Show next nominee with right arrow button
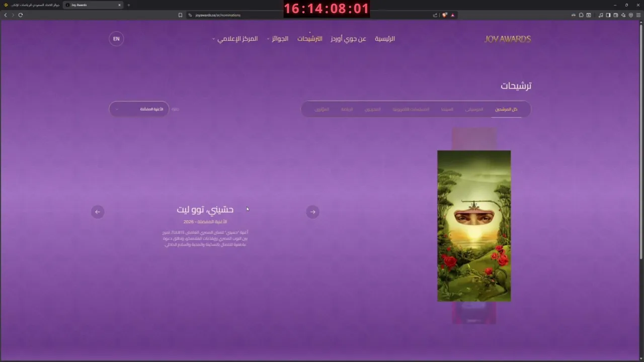644x362 pixels. pyautogui.click(x=312, y=212)
